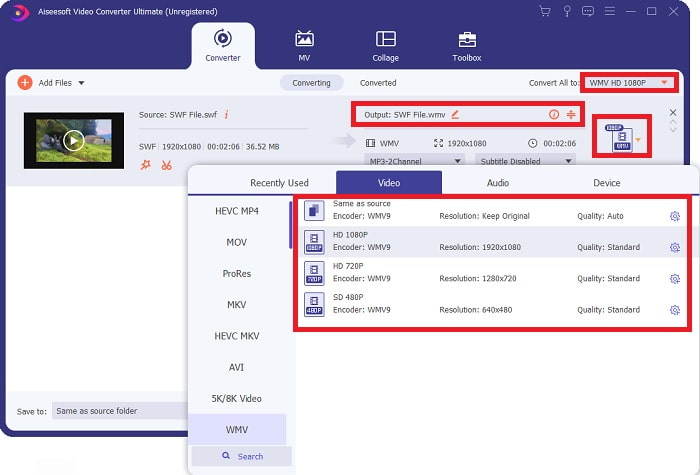Screen dimensions: 700x475
Task: Select the SD 480P WMV9 profile row
Action: pyautogui.click(x=492, y=304)
